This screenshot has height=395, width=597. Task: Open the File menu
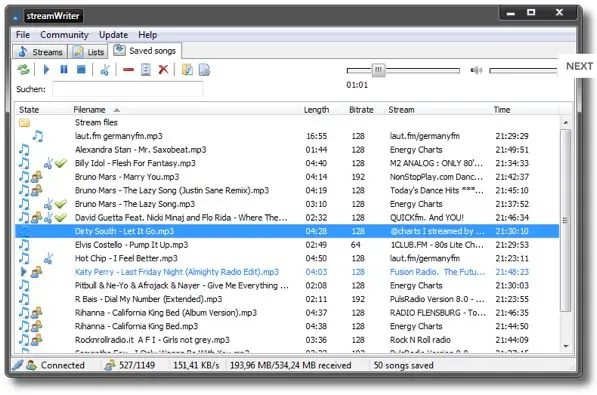pos(23,35)
